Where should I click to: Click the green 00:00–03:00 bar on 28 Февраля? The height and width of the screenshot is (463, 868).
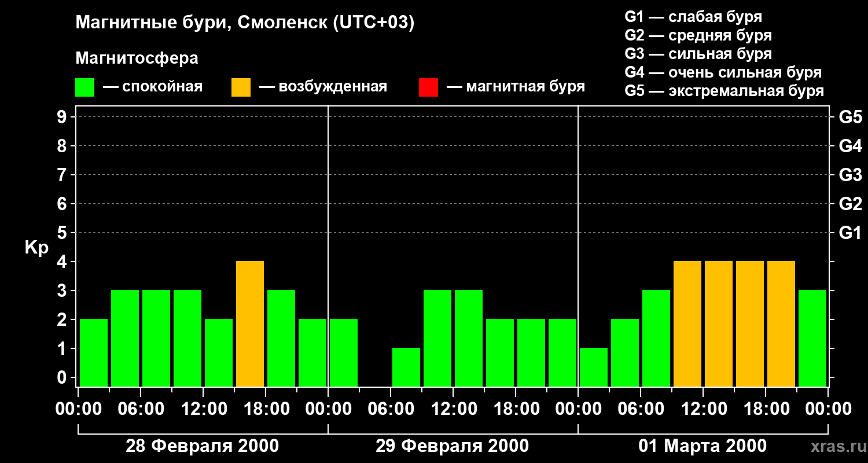point(94,352)
